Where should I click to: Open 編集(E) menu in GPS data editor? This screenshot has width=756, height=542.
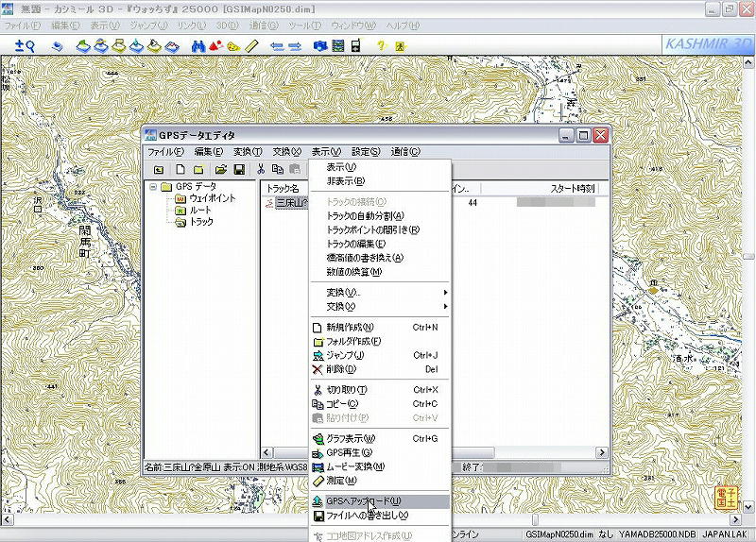[x=208, y=152]
